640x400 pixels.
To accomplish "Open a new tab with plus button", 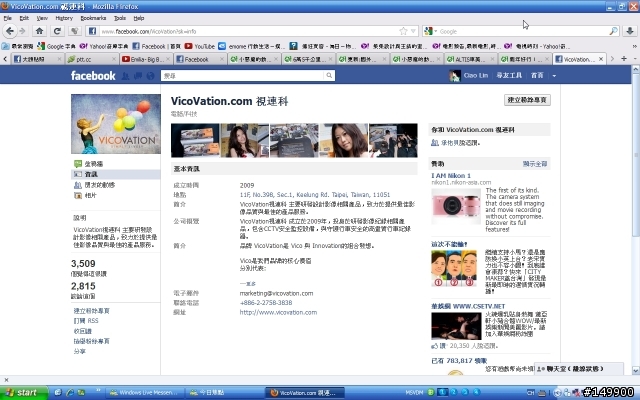I will click(x=624, y=59).
